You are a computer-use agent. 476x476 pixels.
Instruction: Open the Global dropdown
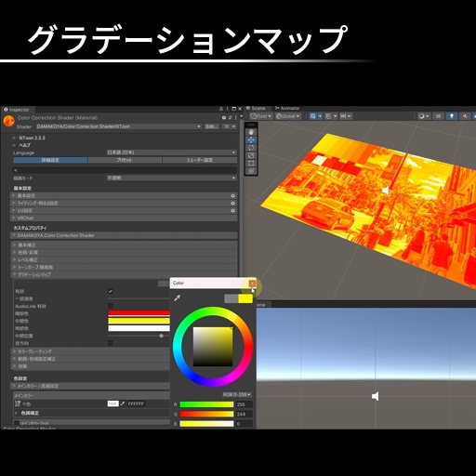288,116
